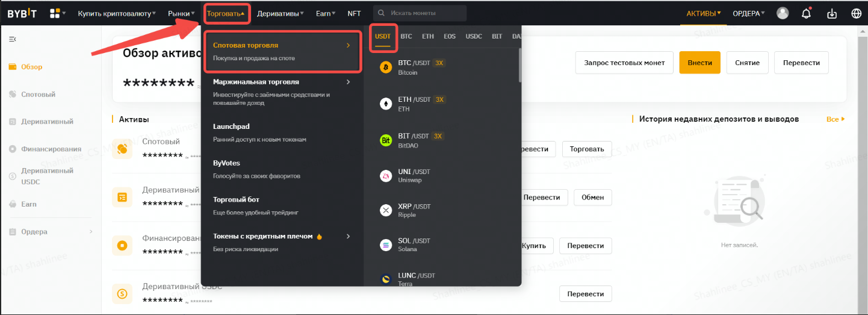
Task: Open the Деривативы dropdown menu
Action: [280, 13]
